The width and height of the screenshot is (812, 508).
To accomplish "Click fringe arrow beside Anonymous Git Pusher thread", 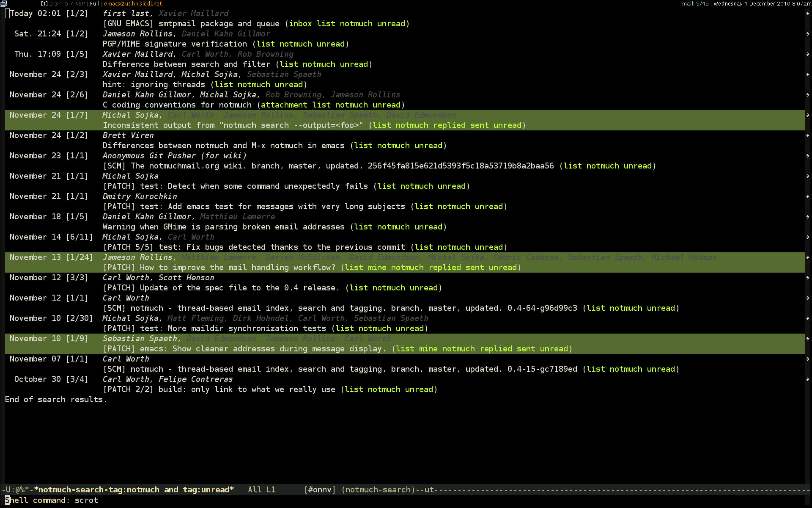I will (807, 156).
